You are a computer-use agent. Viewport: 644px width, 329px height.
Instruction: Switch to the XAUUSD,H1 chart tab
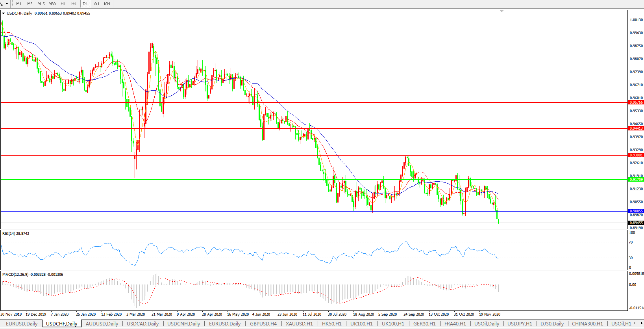299,324
